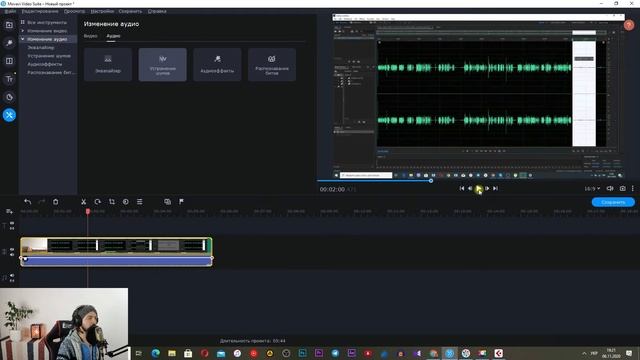Select the blue audio clip on timeline

click(116, 261)
